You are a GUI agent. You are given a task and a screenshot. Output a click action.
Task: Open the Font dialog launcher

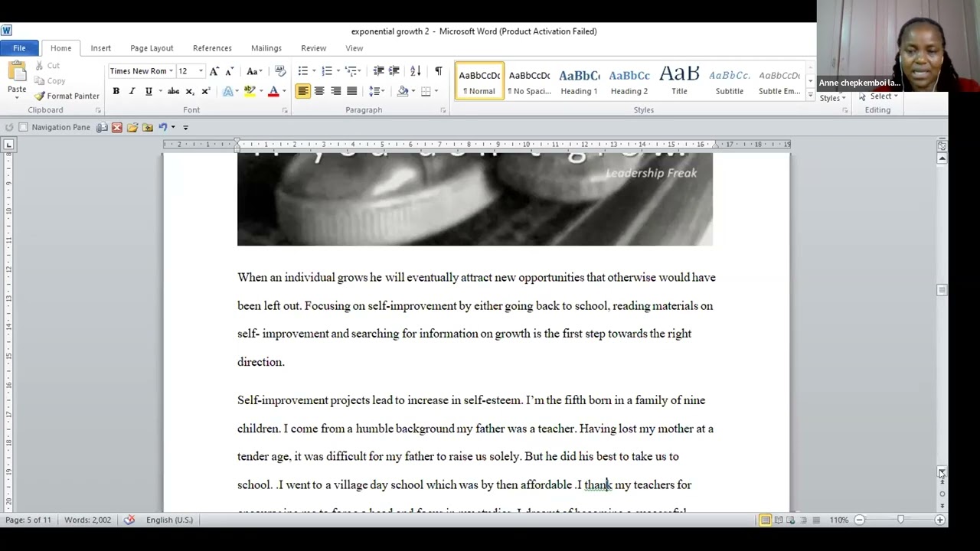tap(285, 110)
